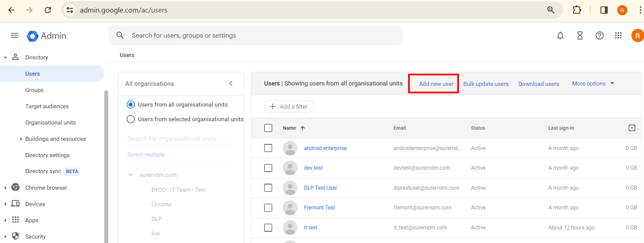The height and width of the screenshot is (243, 644).
Task: Expand the Security section arrow
Action: (x=5, y=237)
